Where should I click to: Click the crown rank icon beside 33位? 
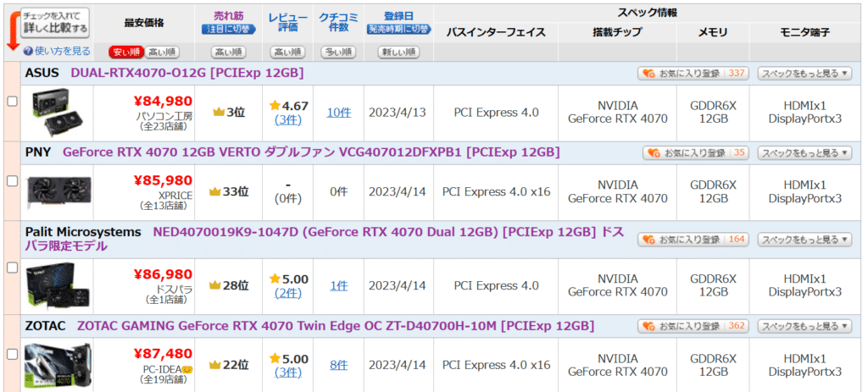point(214,192)
